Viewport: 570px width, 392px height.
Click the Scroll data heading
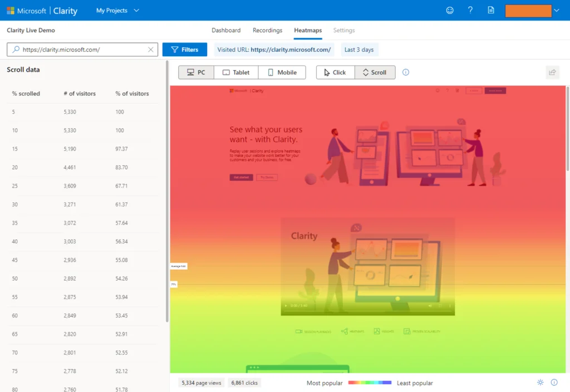pyautogui.click(x=23, y=70)
